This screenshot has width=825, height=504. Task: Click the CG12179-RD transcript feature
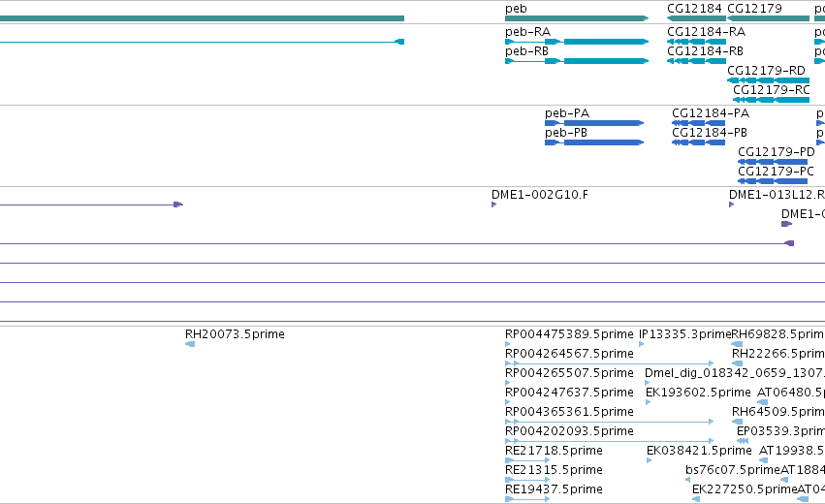pyautogui.click(x=768, y=80)
